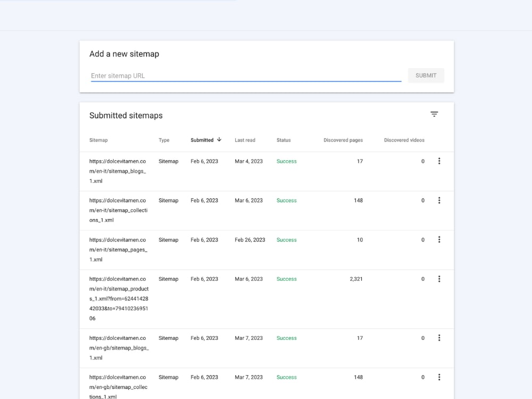This screenshot has width=532, height=399.
Task: Open more options for en-it sitemap_products row
Action: point(439,279)
